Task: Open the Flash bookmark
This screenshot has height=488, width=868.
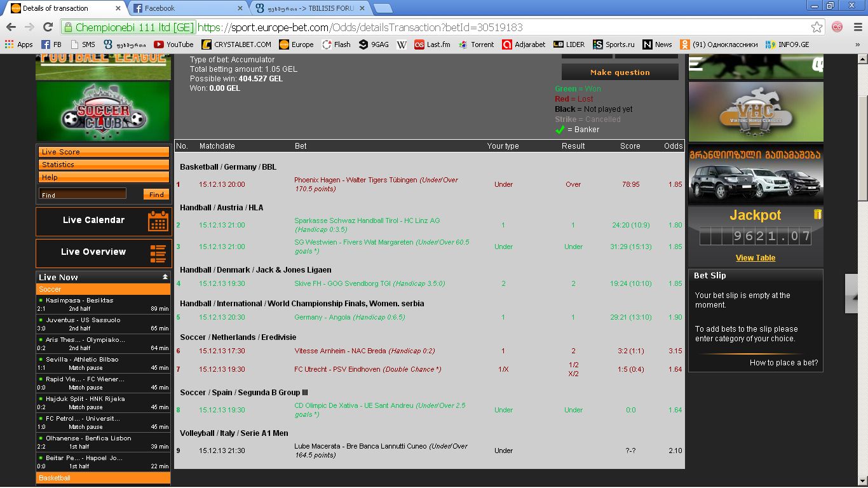Action: point(336,44)
